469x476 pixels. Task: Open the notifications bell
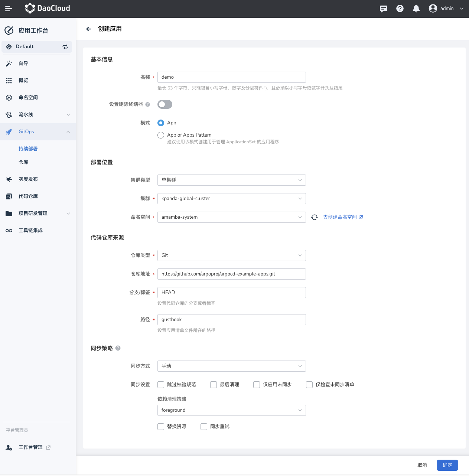click(x=416, y=9)
